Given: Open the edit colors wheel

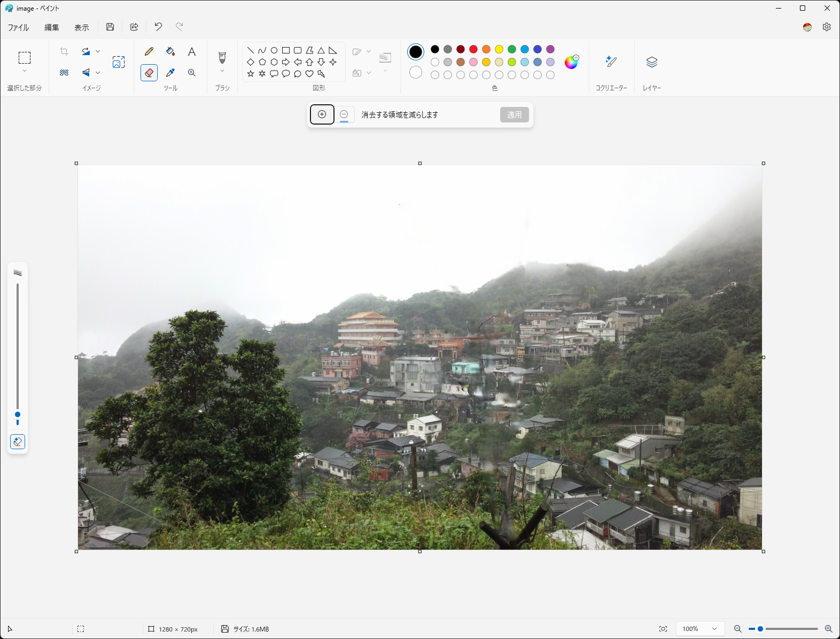Looking at the screenshot, I should (571, 62).
